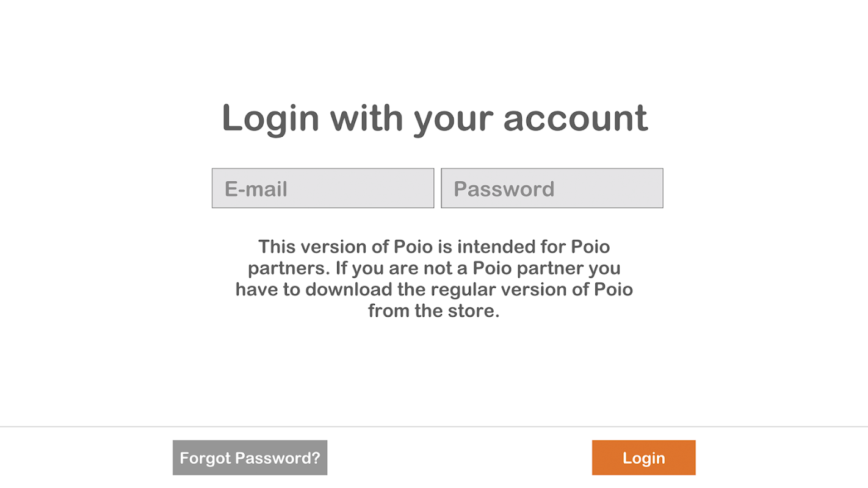Start password recovery via Forgot Password?
This screenshot has height=488, width=868.
250,457
